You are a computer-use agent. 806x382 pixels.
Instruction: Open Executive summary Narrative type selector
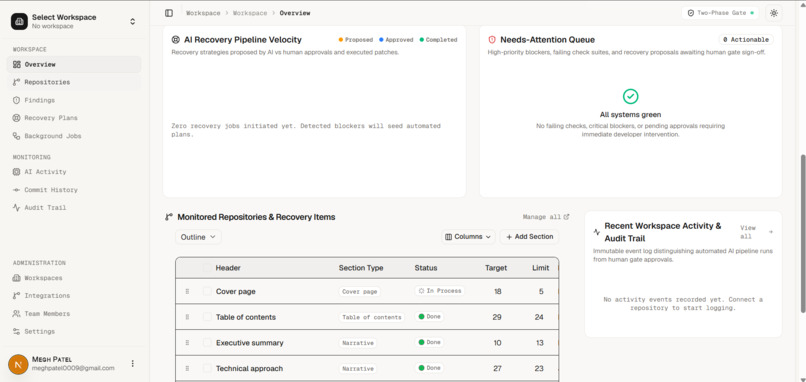point(357,343)
